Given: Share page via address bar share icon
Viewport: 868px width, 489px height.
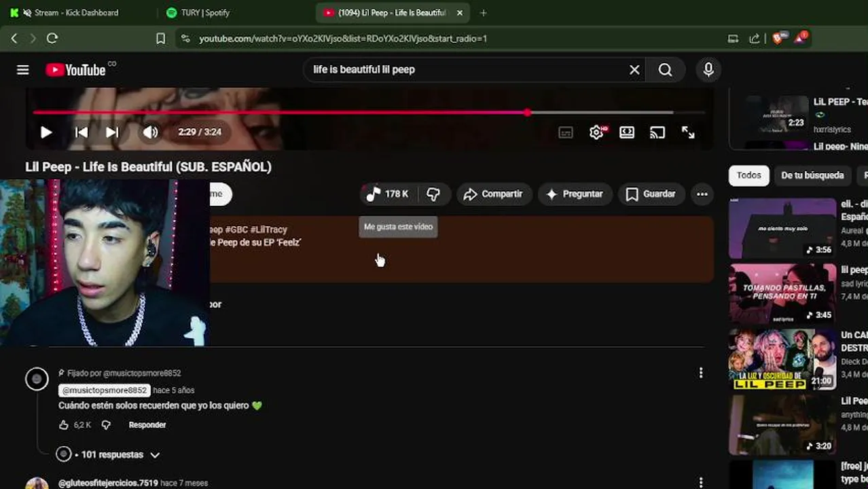Looking at the screenshot, I should point(755,39).
